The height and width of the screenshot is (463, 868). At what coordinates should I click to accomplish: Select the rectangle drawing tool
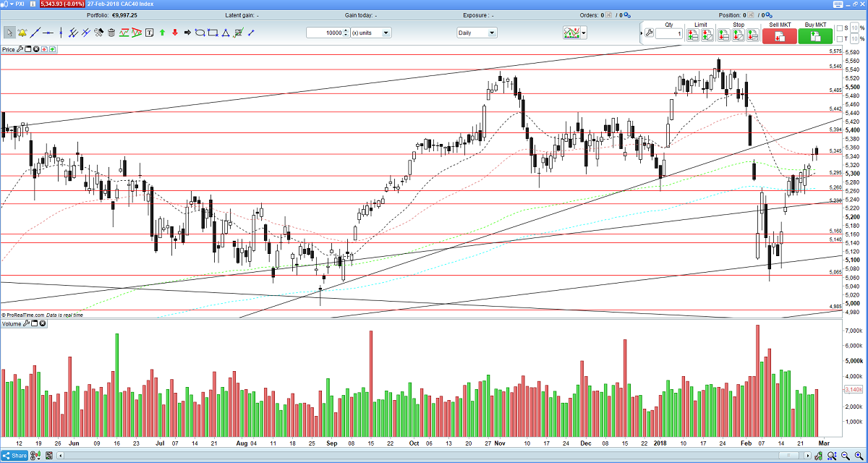point(213,33)
